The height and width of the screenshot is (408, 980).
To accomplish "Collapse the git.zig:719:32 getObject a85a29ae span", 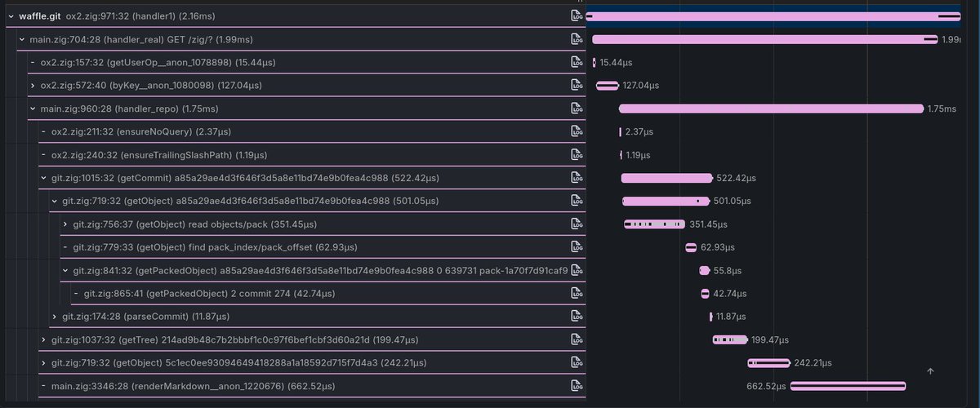I will 54,201.
